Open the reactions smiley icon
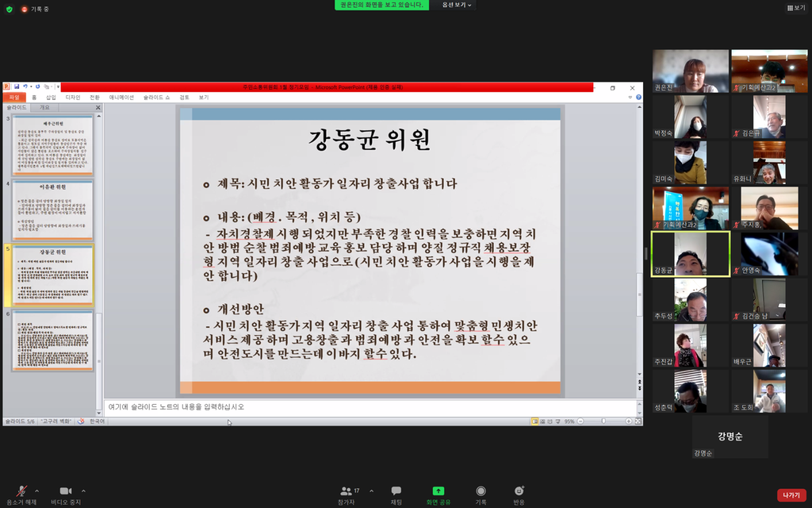The width and height of the screenshot is (812, 508). pyautogui.click(x=519, y=491)
